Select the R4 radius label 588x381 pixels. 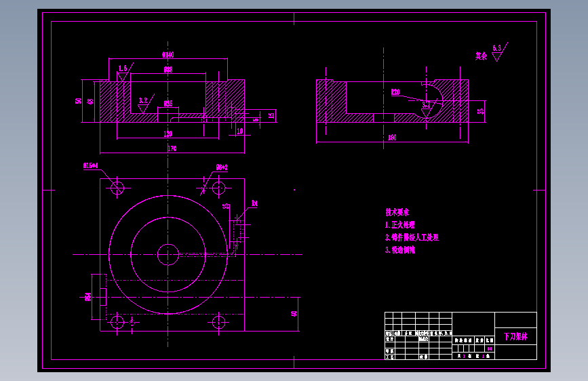pyautogui.click(x=254, y=203)
